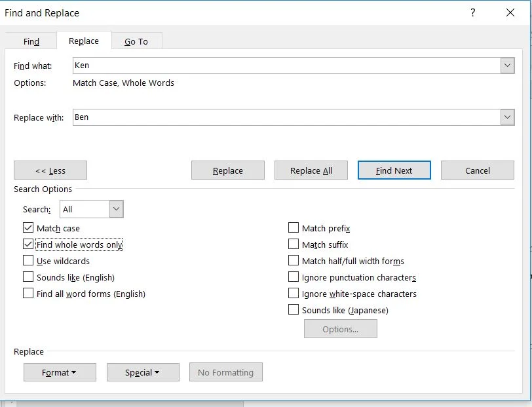This screenshot has width=532, height=407.
Task: Click the Find what text field
Action: pyautogui.click(x=287, y=66)
